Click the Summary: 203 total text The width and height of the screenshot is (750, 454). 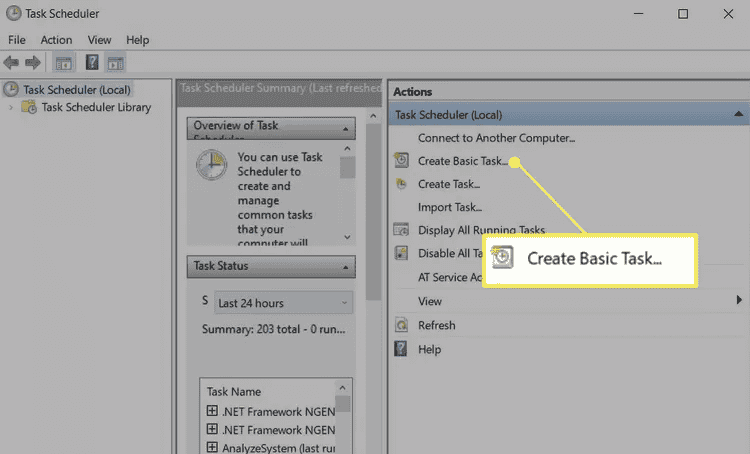(273, 329)
